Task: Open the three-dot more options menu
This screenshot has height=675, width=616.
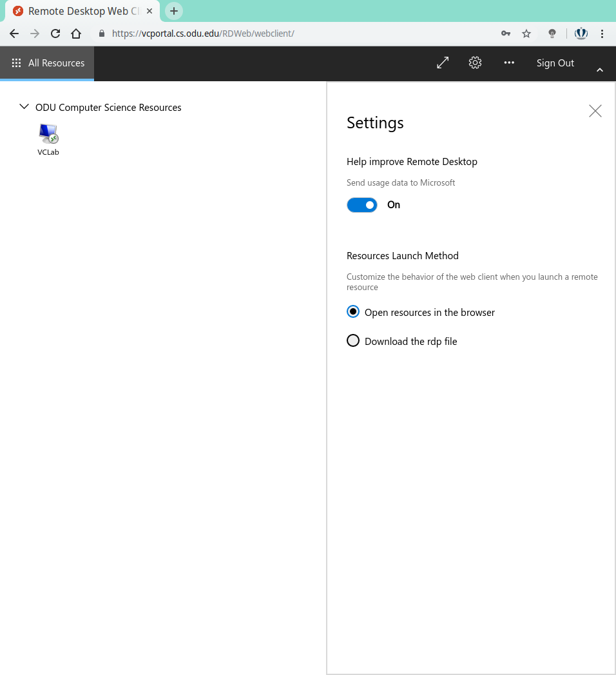Action: pos(509,63)
